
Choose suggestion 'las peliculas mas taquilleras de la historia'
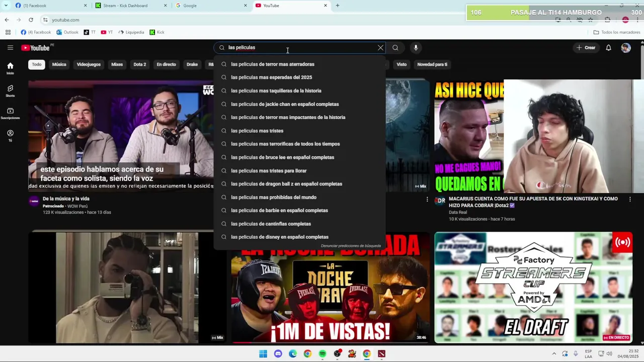[300, 91]
